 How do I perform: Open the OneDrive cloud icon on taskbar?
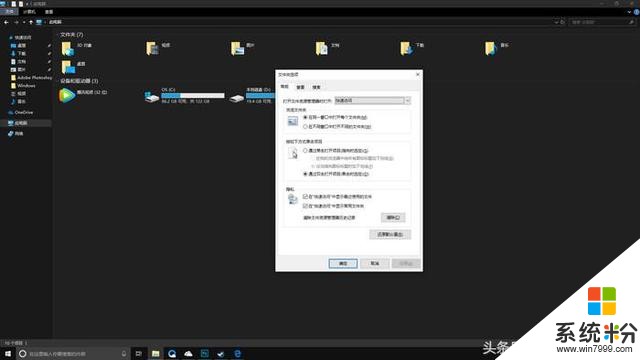pos(188,353)
